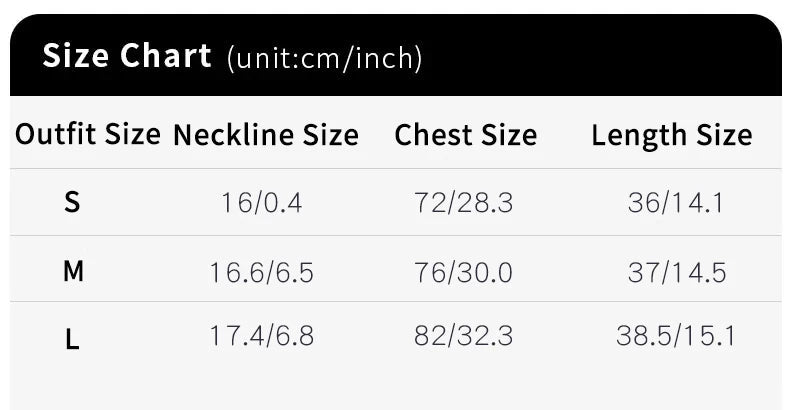Click the Size Chart title
The image size is (790, 410).
[126, 55]
